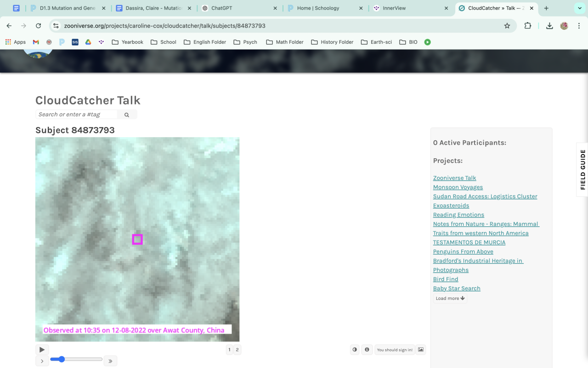View site information icon in address bar
588x368 pixels.
pyautogui.click(x=56, y=26)
